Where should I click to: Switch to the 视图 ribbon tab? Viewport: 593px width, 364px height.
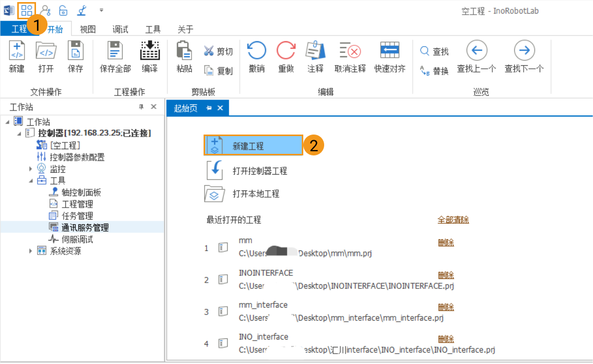point(88,29)
